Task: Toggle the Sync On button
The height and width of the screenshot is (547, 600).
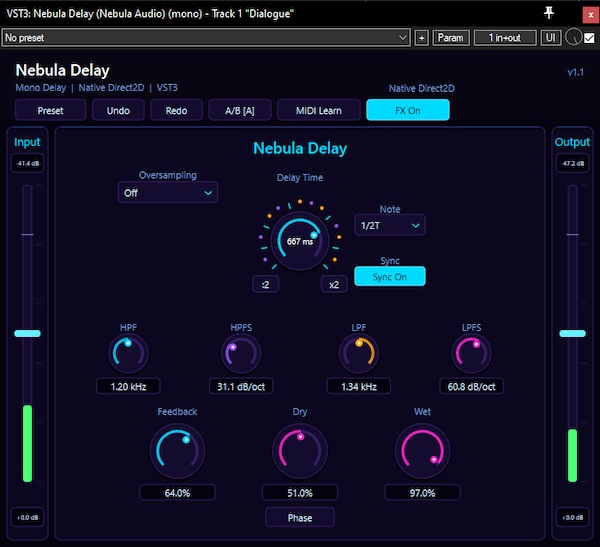Action: (x=390, y=276)
